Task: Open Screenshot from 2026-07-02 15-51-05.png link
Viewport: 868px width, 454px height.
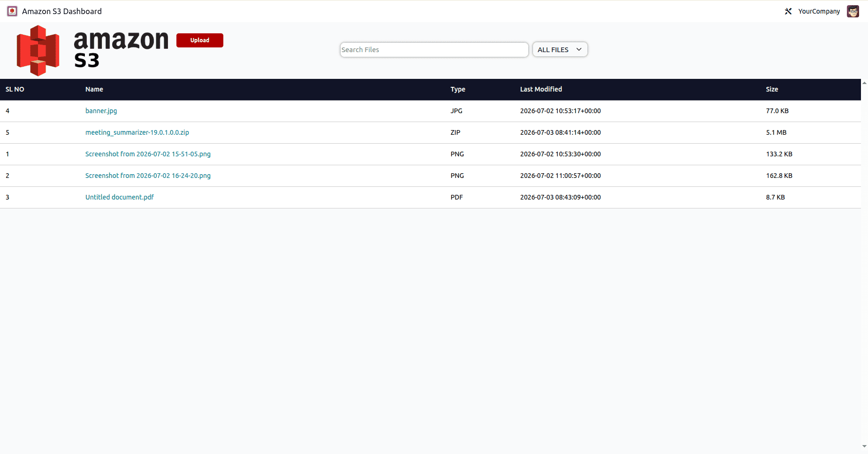Action: (148, 154)
